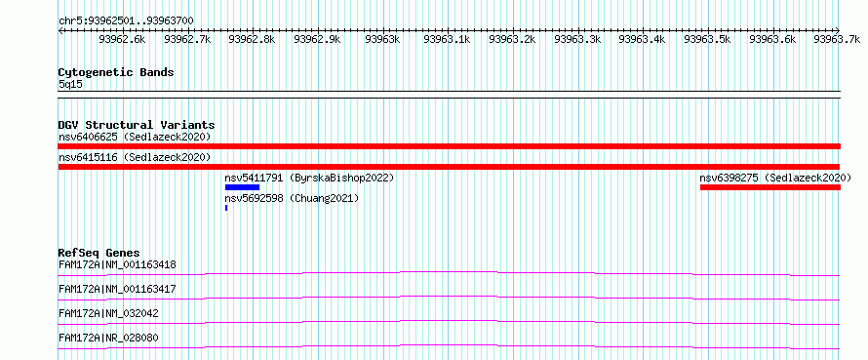Image resolution: width=868 pixels, height=360 pixels.
Task: Click the NM_001163418 magenta transcript line
Action: [x=449, y=273]
